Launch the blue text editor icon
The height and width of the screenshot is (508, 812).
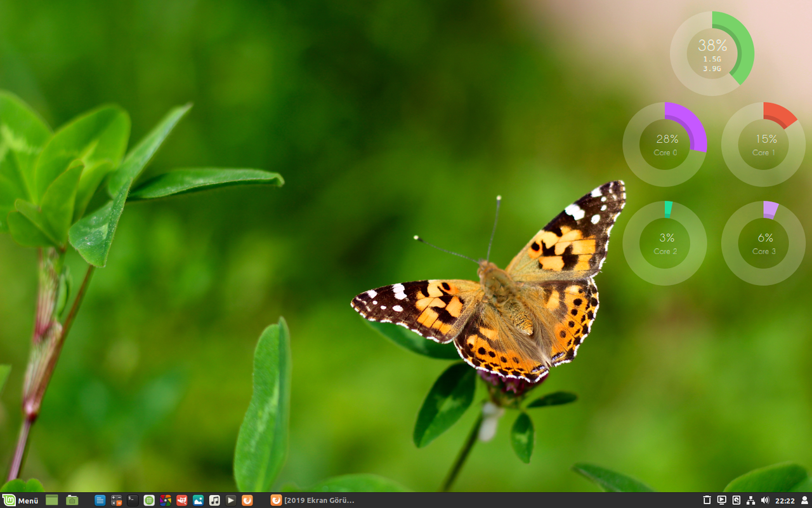click(x=100, y=500)
